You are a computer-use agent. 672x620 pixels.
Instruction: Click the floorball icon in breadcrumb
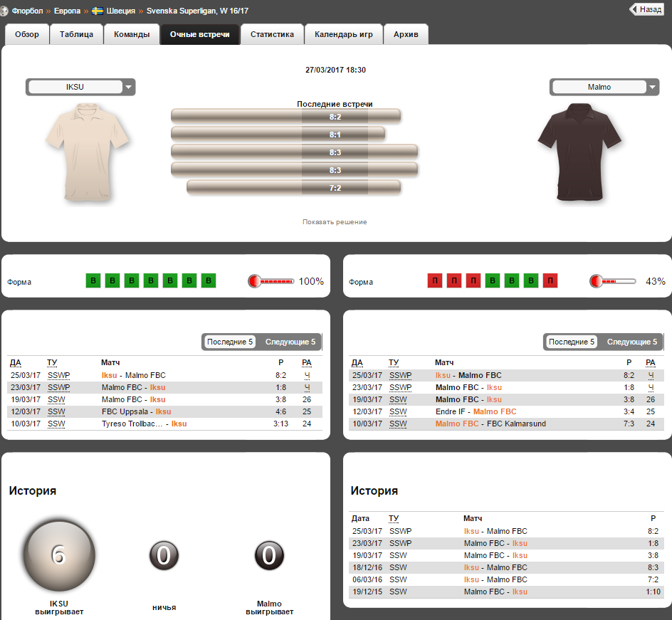(x=4, y=11)
